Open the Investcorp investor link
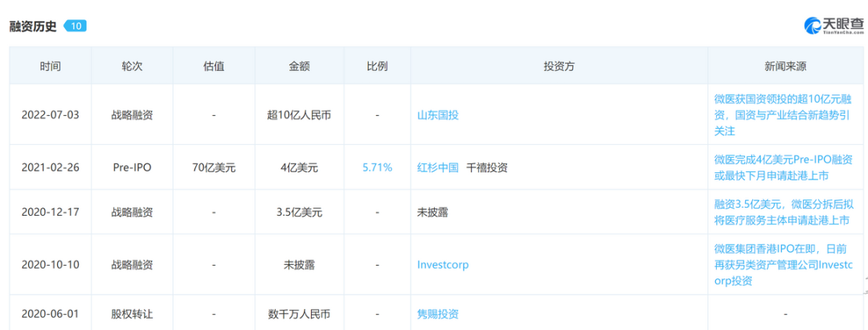The height and width of the screenshot is (330, 868). [x=443, y=264]
